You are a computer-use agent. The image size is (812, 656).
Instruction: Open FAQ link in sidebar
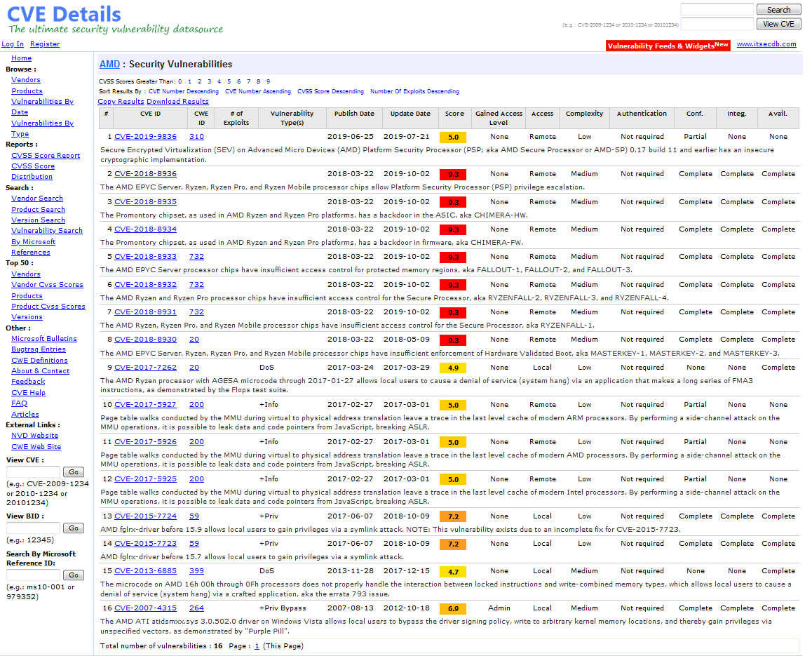coord(19,403)
